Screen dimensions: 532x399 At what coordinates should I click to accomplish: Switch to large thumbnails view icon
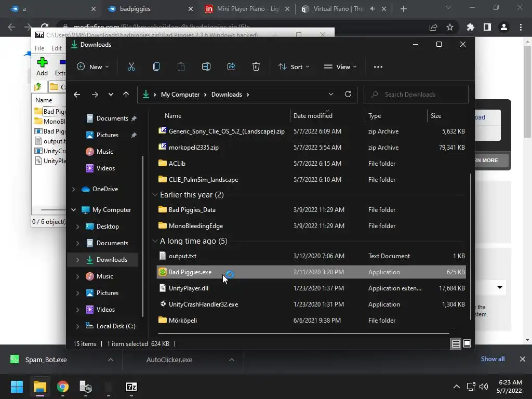pos(467,344)
